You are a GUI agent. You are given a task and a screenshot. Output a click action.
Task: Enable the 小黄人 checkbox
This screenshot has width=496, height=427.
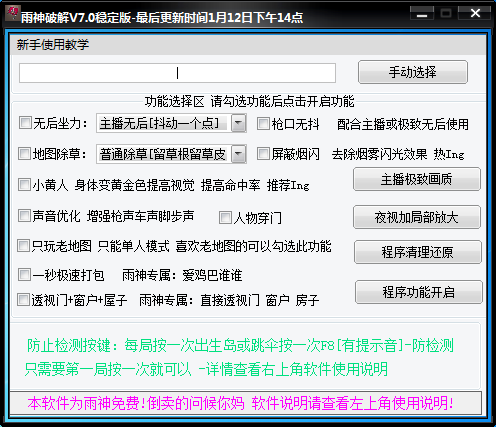click(x=24, y=184)
